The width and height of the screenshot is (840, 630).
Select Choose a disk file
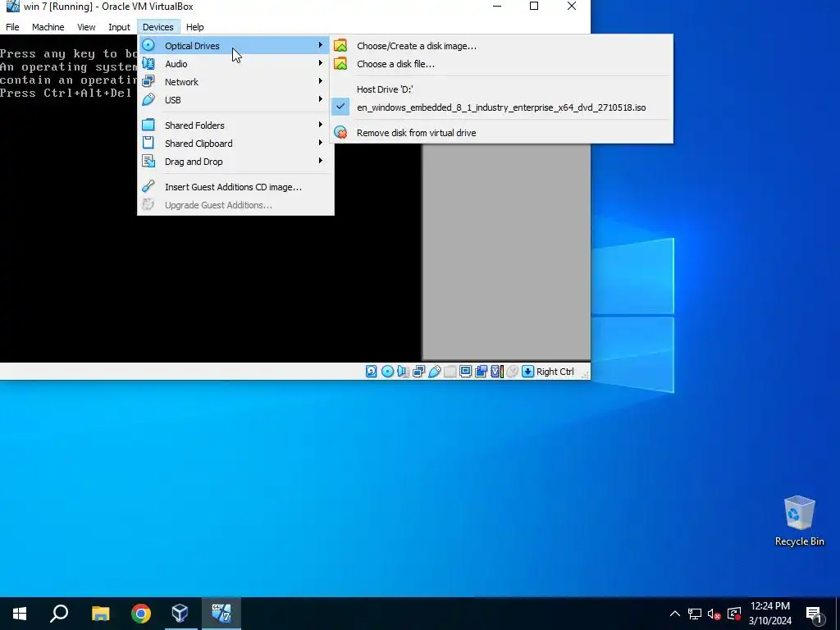(x=501, y=64)
